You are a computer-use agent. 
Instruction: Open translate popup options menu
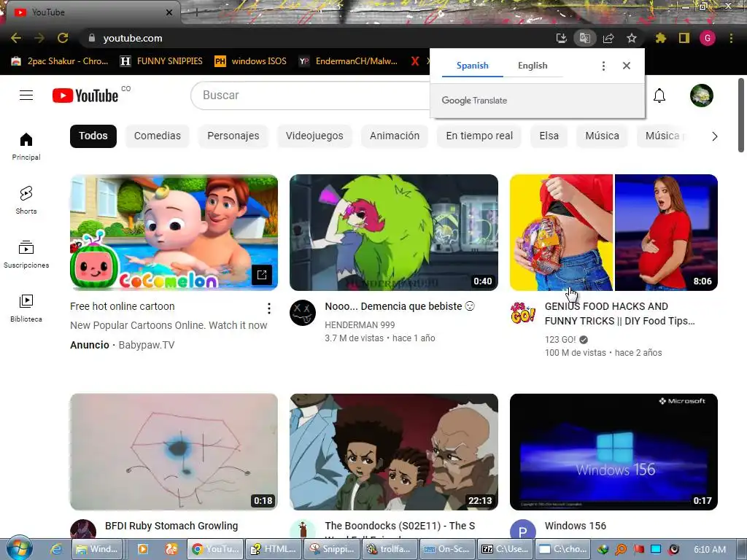(603, 66)
